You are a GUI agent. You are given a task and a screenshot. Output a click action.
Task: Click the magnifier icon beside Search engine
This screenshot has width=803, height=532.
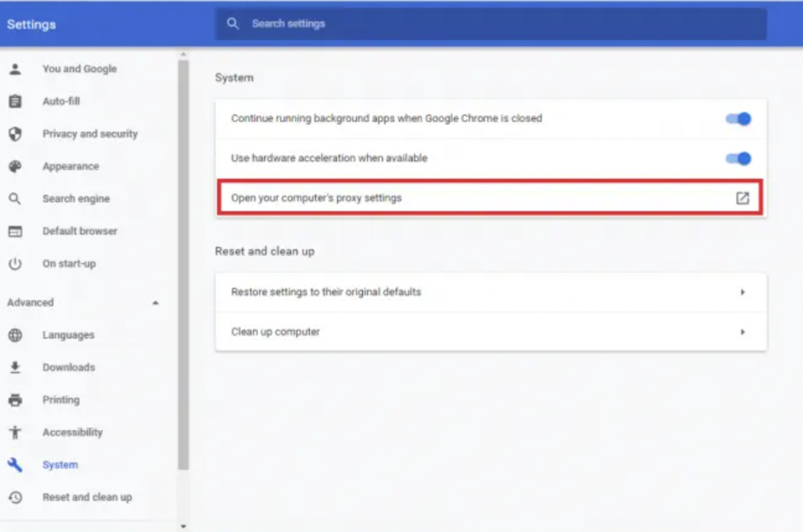[x=16, y=198]
